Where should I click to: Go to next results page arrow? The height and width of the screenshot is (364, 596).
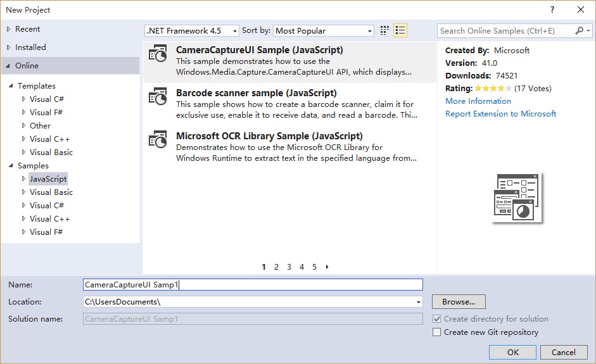[327, 267]
